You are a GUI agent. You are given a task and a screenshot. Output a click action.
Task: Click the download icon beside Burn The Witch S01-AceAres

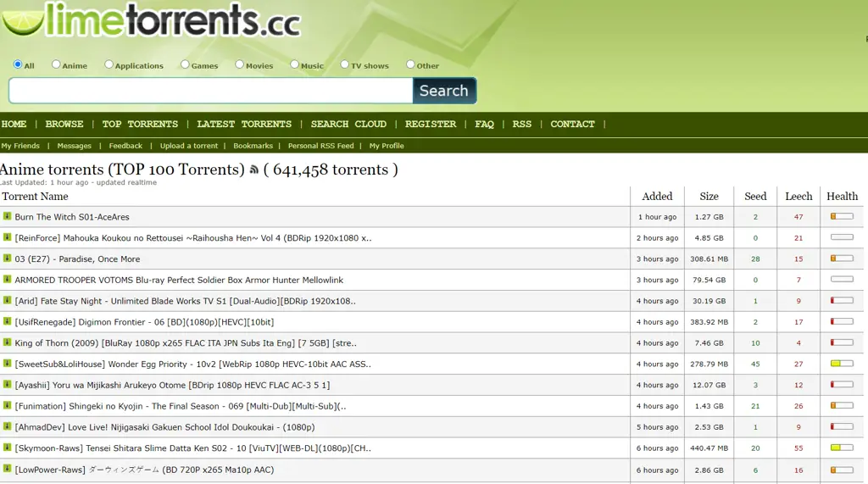[7, 216]
